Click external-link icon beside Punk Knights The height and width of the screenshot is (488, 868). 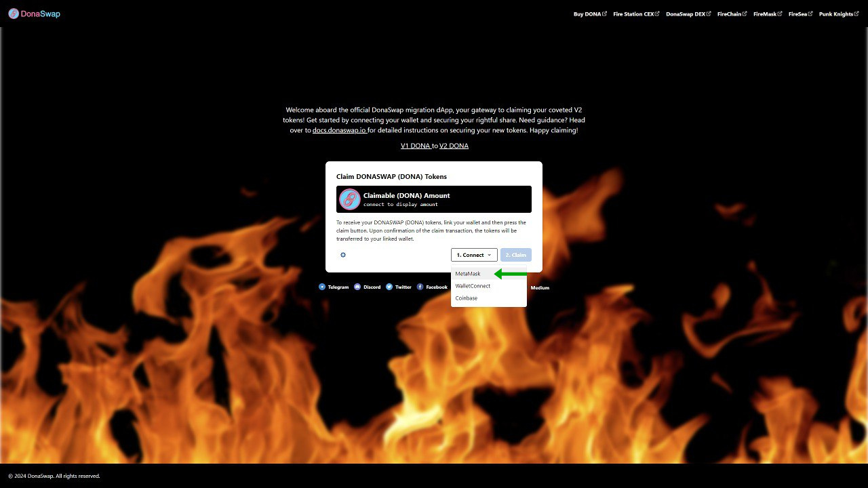[857, 14]
